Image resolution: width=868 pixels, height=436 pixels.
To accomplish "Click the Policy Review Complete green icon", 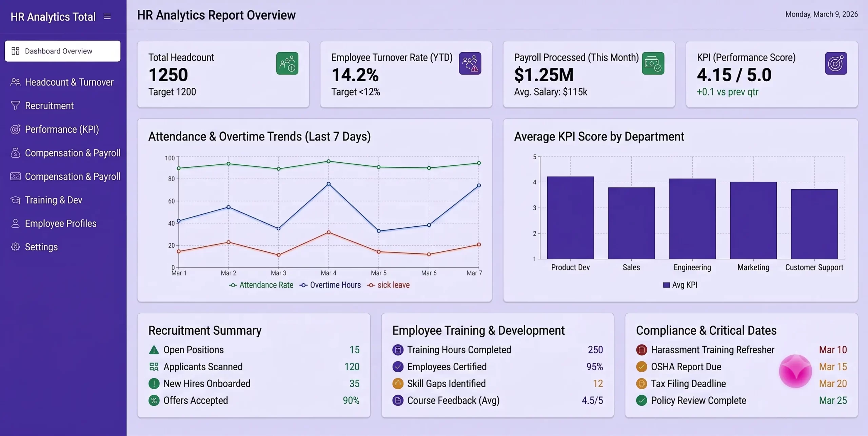I will (642, 400).
